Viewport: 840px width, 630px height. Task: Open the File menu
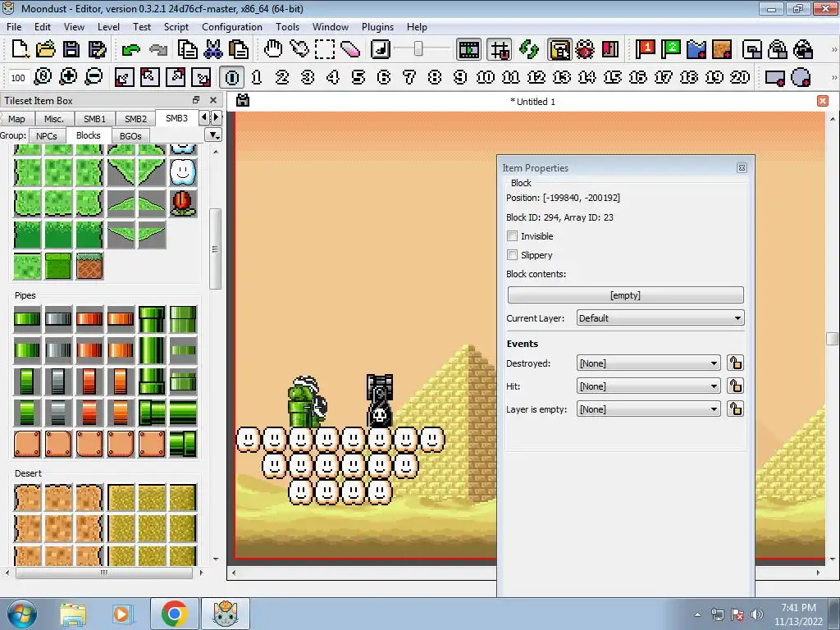14,27
